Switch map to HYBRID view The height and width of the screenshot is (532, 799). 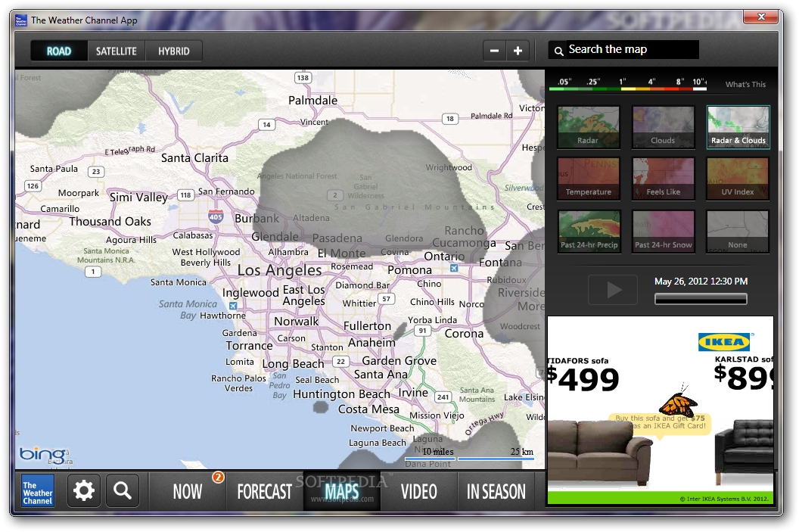tap(174, 51)
